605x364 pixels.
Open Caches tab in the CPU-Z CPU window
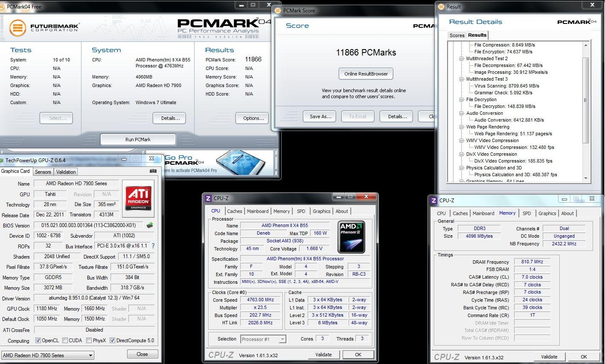click(x=234, y=211)
